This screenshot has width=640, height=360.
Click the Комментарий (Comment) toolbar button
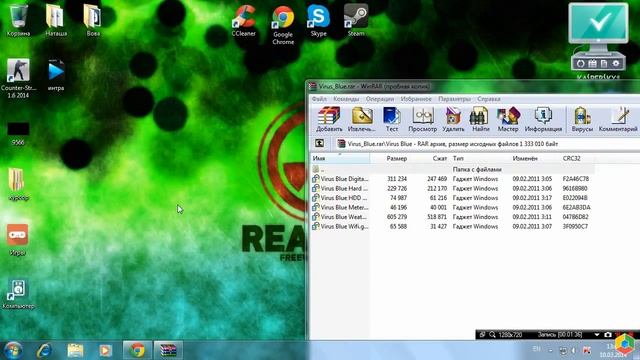pos(618,119)
